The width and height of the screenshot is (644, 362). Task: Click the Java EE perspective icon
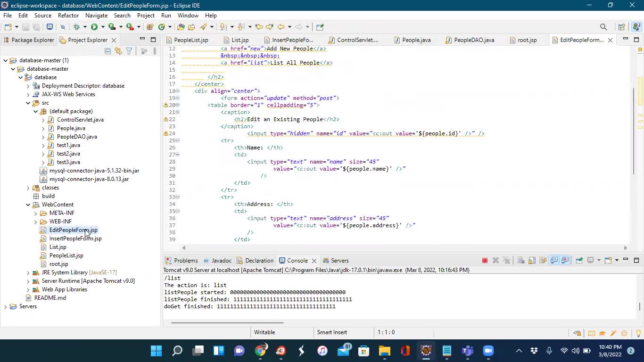(x=636, y=27)
